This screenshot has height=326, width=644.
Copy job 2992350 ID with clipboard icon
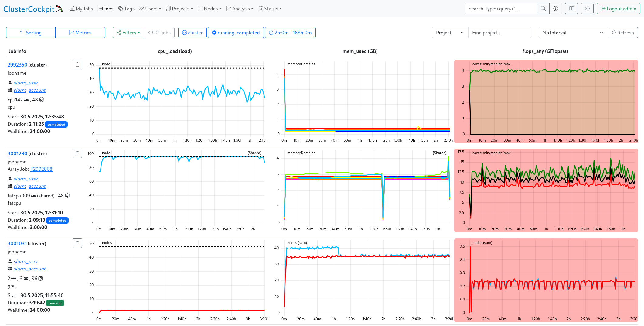77,64
